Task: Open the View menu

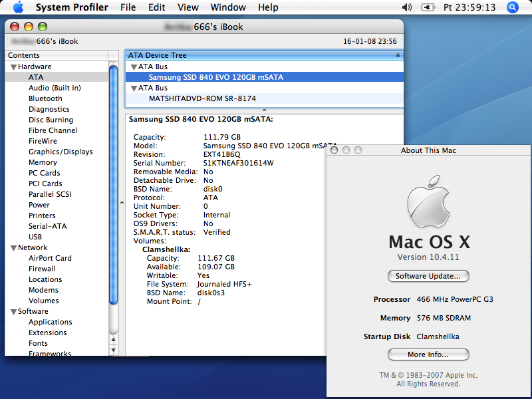Action: coord(188,7)
